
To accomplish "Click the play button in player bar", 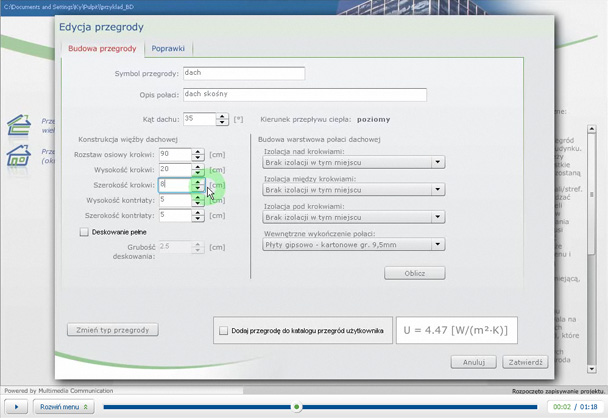I will (17, 407).
